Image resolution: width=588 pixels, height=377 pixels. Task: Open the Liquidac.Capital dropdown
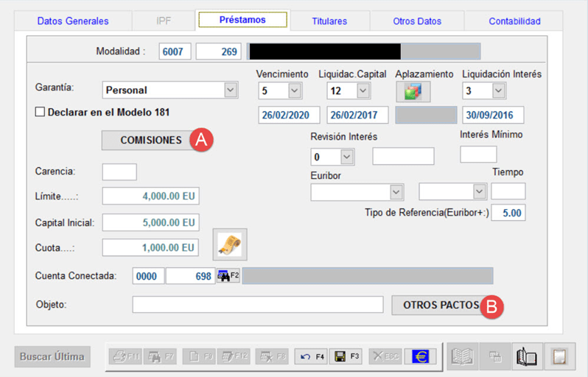point(363,90)
